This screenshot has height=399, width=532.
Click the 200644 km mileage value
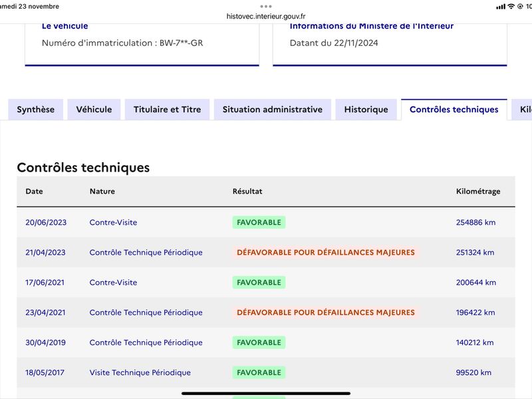pos(476,282)
